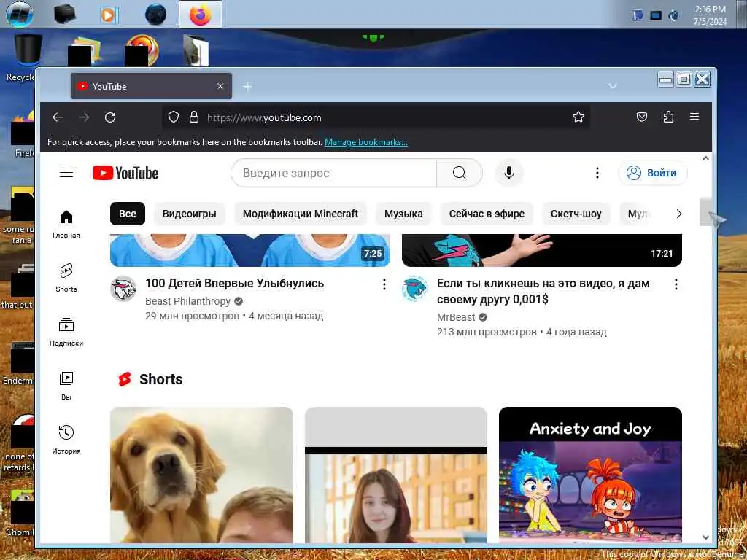Image resolution: width=747 pixels, height=560 pixels.
Task: Open the YouTube hamburger guide menu
Action: pos(66,173)
